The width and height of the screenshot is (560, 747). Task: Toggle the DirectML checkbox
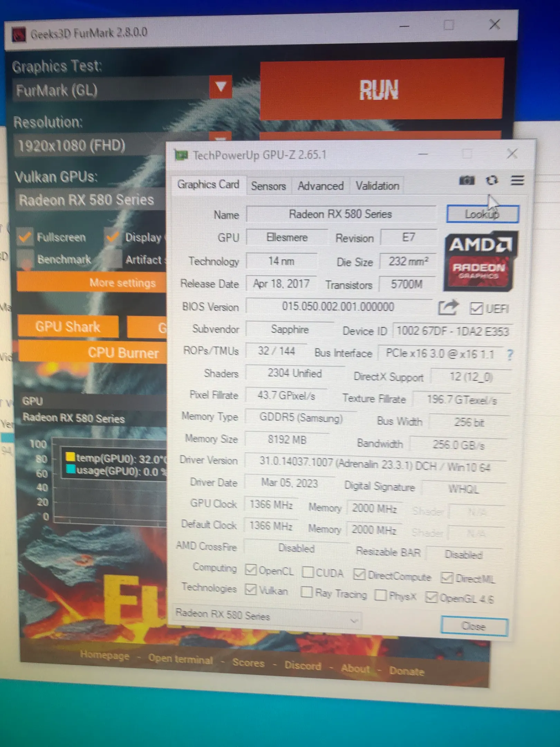tap(447, 577)
